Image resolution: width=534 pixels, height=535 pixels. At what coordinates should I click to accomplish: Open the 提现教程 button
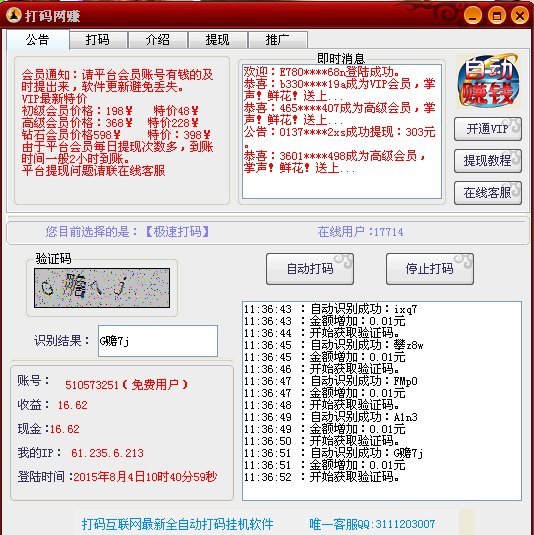pos(488,160)
